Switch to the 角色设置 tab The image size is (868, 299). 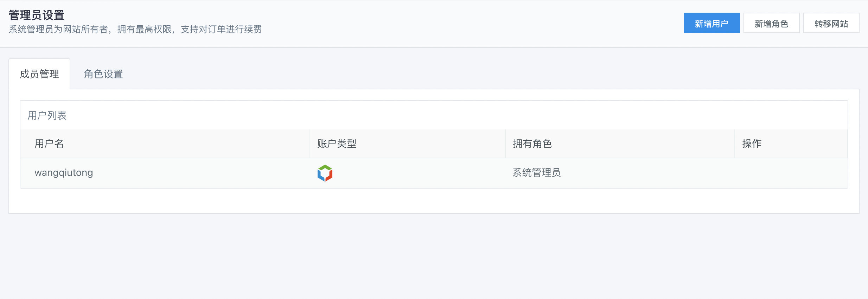point(103,74)
